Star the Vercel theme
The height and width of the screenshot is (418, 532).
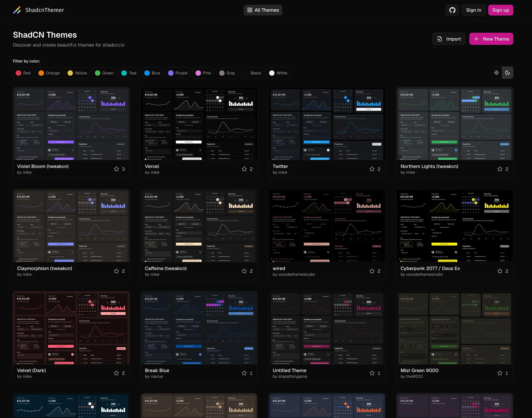point(244,169)
